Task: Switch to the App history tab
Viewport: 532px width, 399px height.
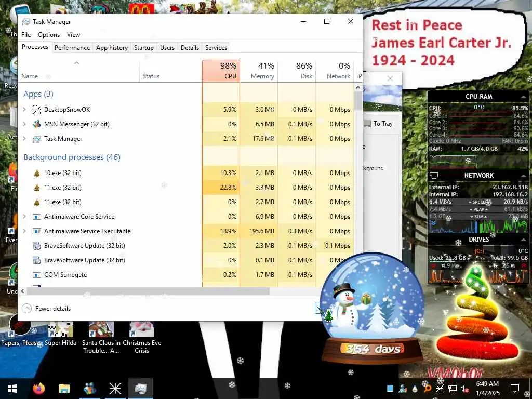Action: click(x=112, y=48)
